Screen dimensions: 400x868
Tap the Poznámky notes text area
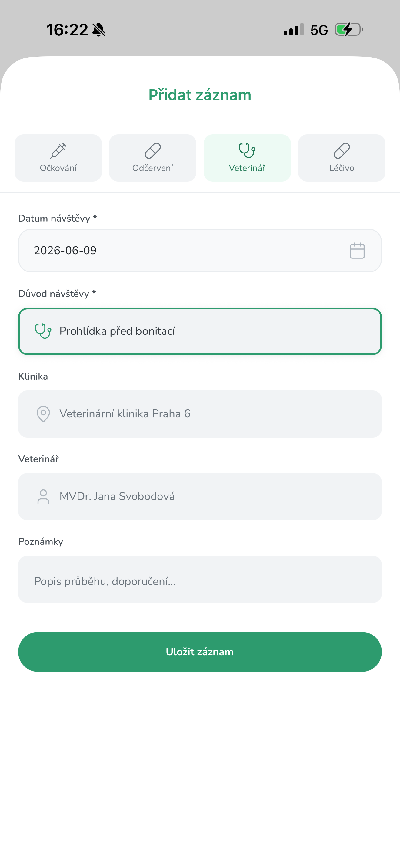[x=200, y=579]
